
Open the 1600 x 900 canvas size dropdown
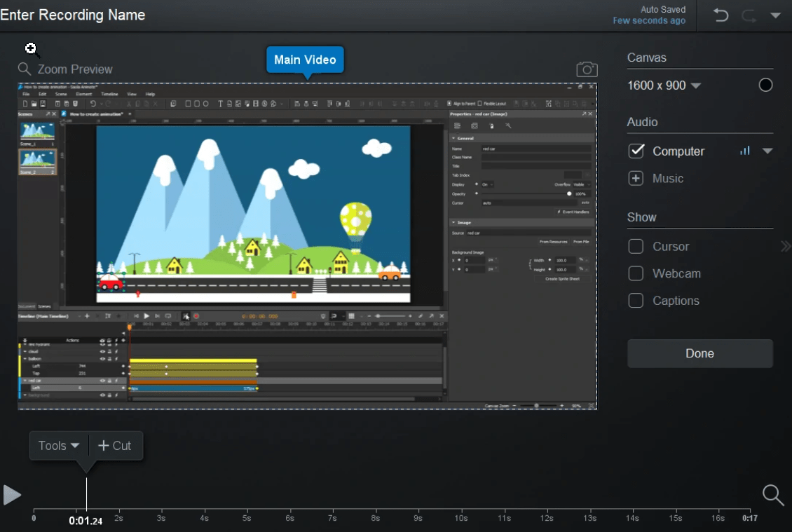664,86
